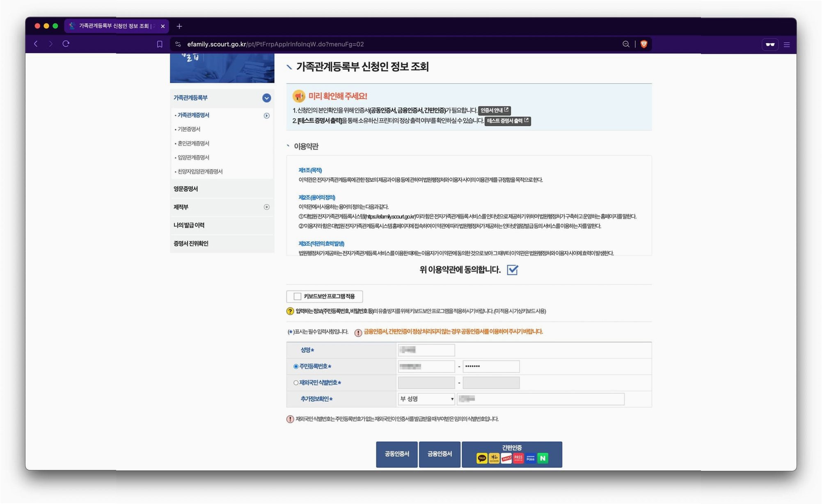
Task: Click the green Naver N icon
Action: [543, 458]
